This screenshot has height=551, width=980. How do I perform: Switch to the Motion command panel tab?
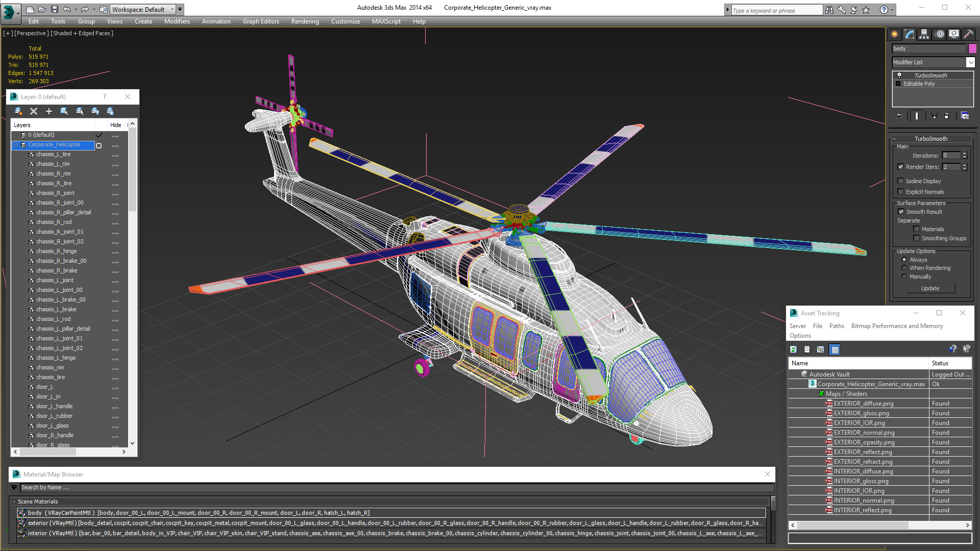(x=939, y=34)
